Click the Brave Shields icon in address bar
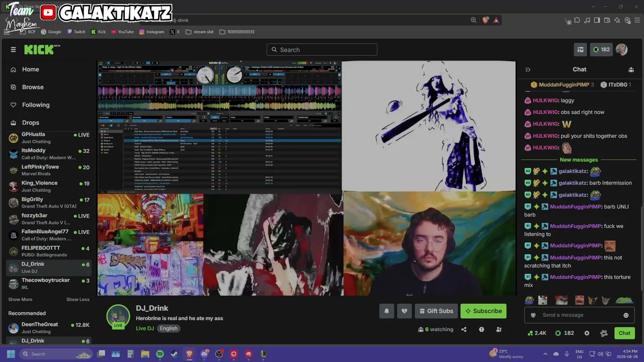The image size is (644, 362). point(486,20)
